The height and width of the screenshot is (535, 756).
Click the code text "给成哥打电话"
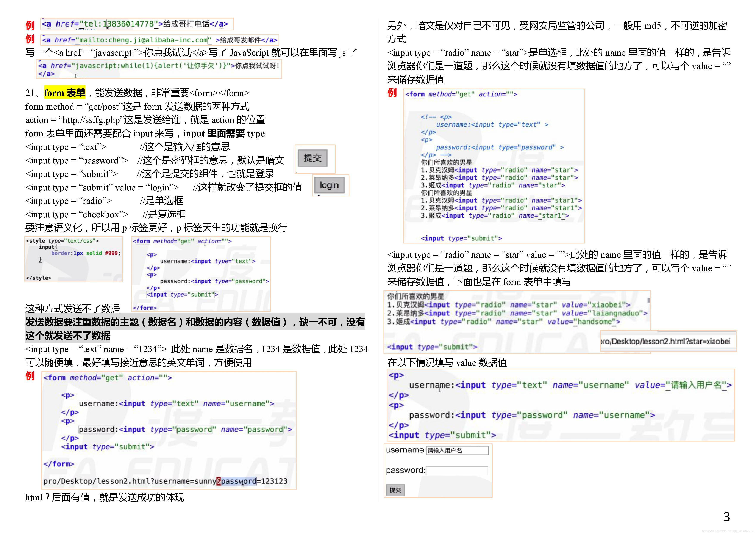[186, 24]
